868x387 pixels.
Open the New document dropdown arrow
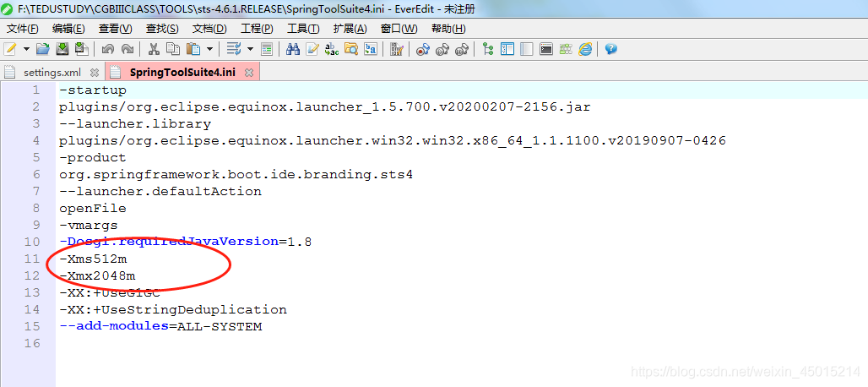[26, 49]
